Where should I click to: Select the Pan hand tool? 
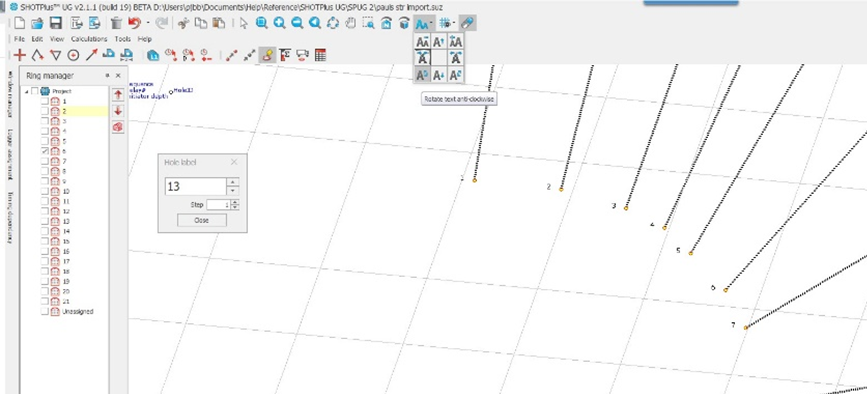tap(351, 23)
